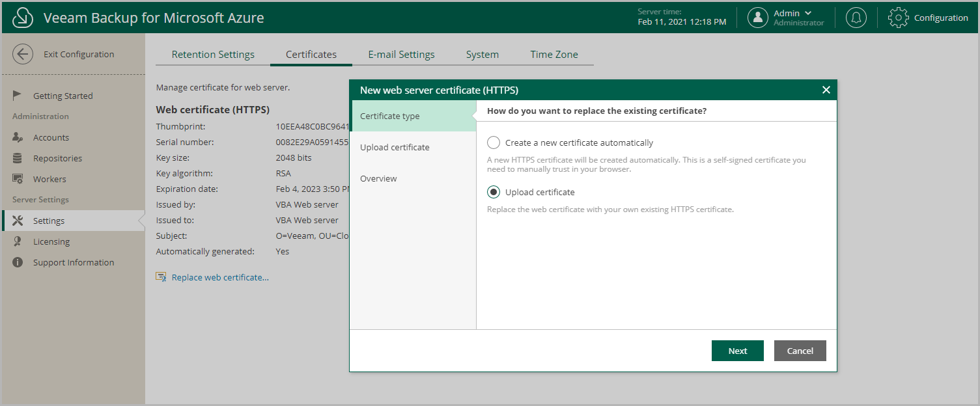Screen dimensions: 980x406
Task: Switch to the E-mail Settings tab
Action: [x=401, y=55]
